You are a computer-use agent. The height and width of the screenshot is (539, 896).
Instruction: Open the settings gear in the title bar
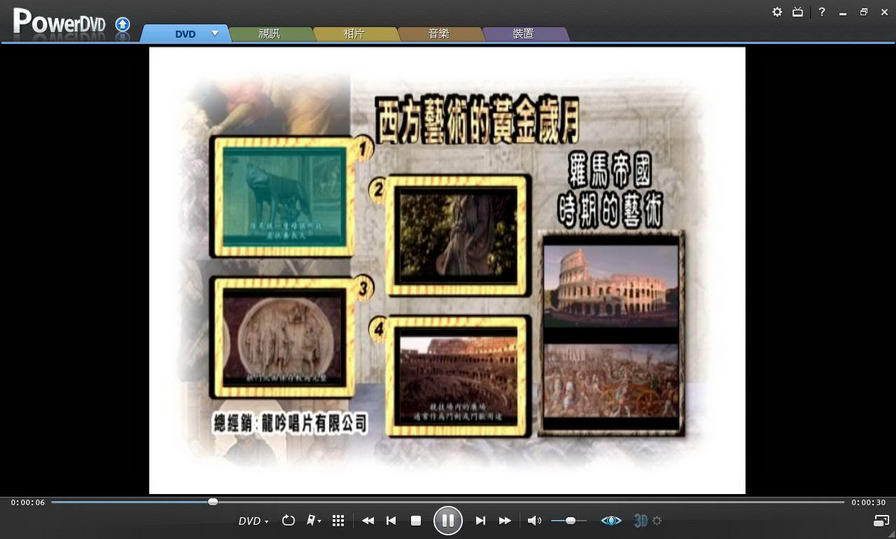pyautogui.click(x=777, y=12)
